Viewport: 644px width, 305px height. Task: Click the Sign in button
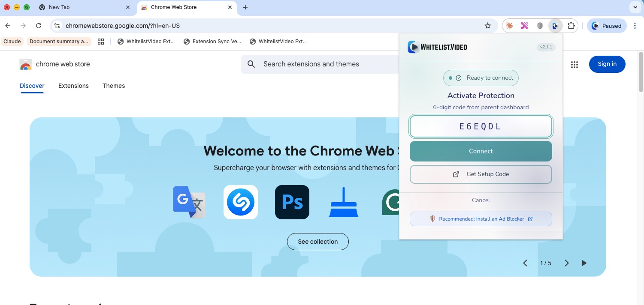(607, 64)
